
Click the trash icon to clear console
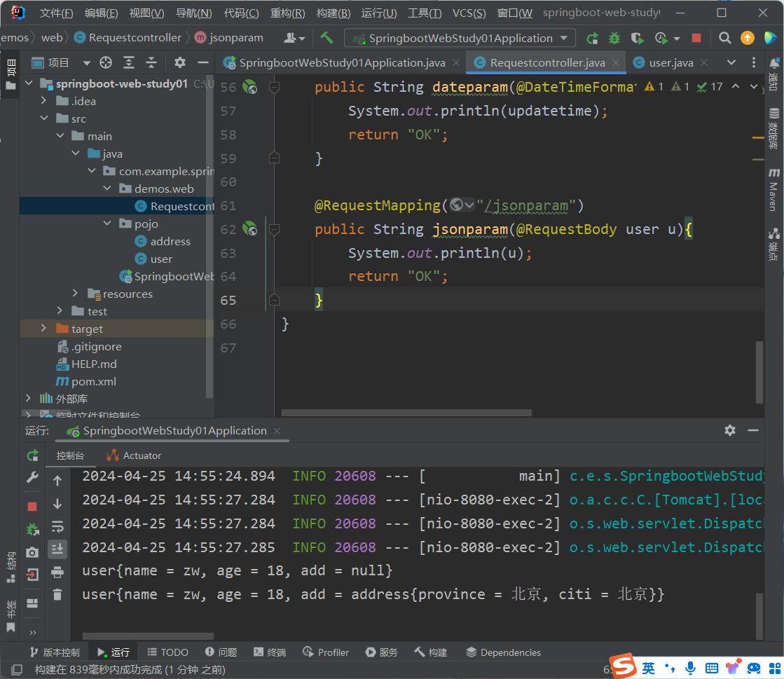coord(57,594)
